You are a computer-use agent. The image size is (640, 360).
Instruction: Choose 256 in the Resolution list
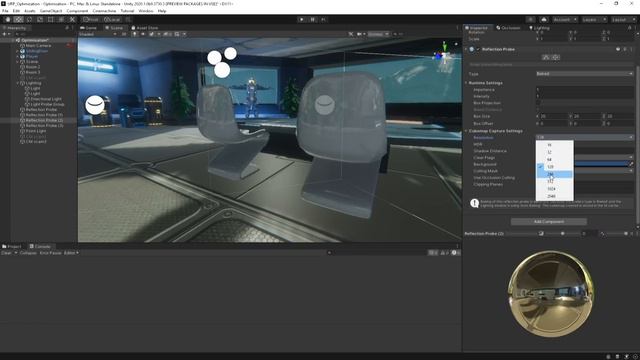tap(555, 174)
